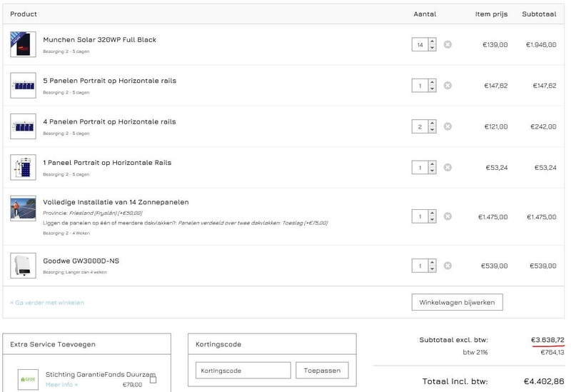Open Meer info link for GarantieFonds

click(x=61, y=385)
